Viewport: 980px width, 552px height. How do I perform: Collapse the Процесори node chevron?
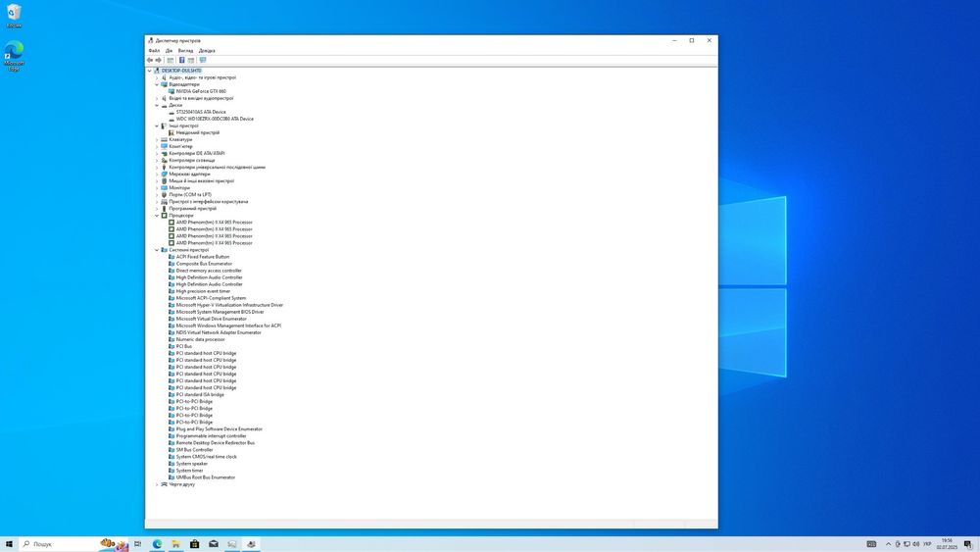pos(157,215)
